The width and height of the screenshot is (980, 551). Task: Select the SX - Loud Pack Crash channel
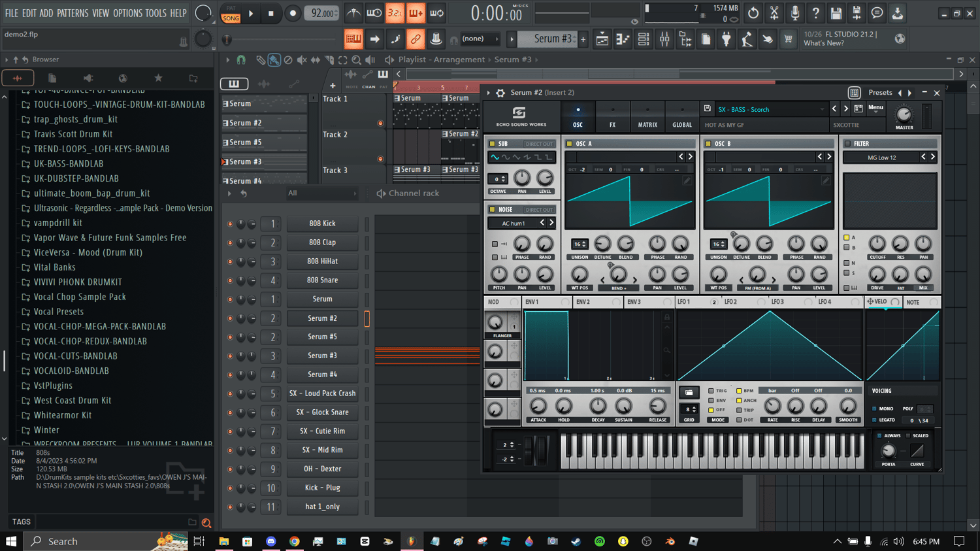[x=322, y=393]
